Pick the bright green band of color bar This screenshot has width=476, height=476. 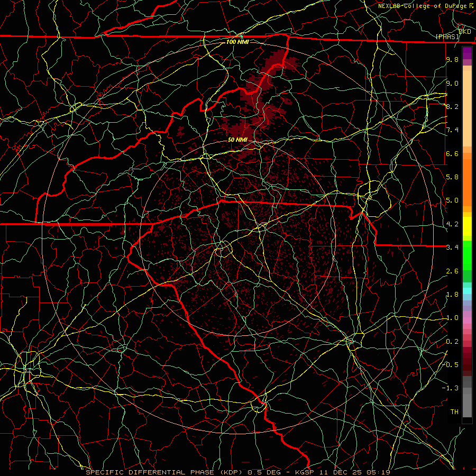click(x=467, y=257)
